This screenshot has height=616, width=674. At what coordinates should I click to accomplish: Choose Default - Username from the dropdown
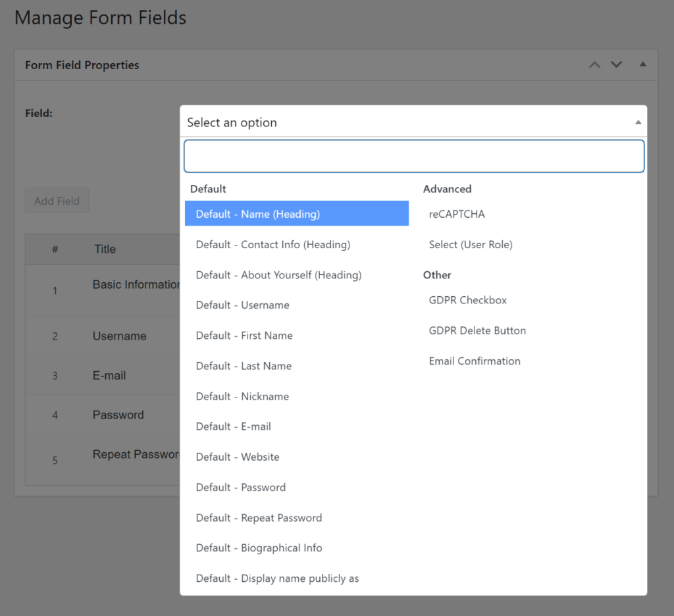point(242,305)
